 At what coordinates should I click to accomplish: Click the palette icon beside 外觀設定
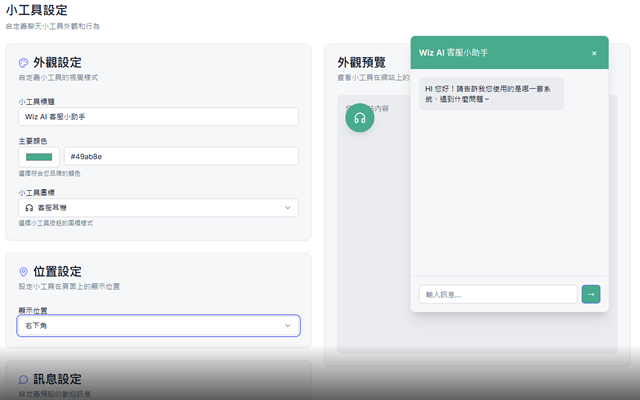24,62
